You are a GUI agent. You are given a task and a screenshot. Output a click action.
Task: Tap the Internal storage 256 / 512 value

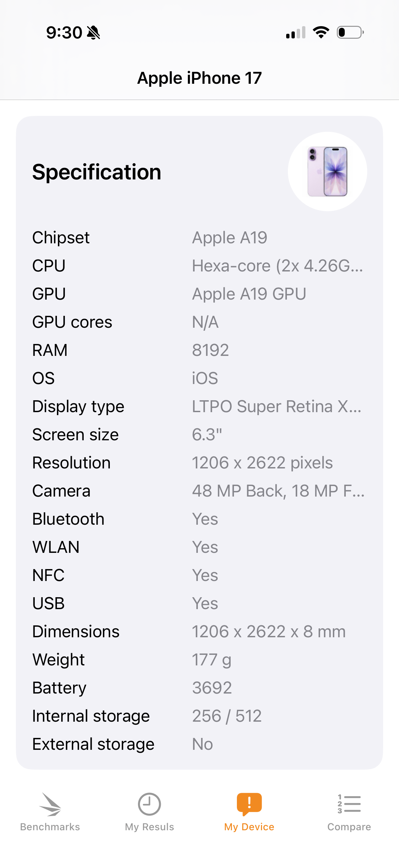(x=227, y=716)
